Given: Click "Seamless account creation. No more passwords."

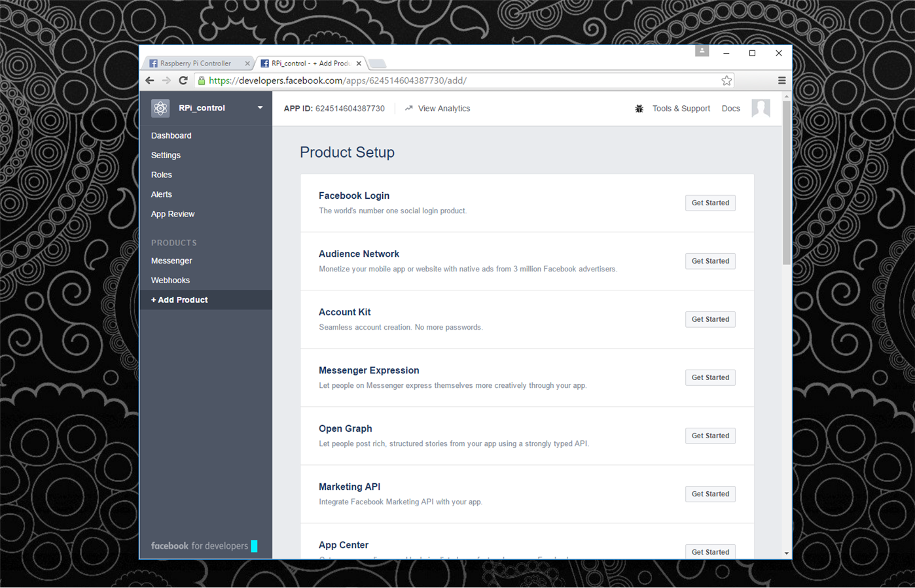Looking at the screenshot, I should (x=401, y=327).
